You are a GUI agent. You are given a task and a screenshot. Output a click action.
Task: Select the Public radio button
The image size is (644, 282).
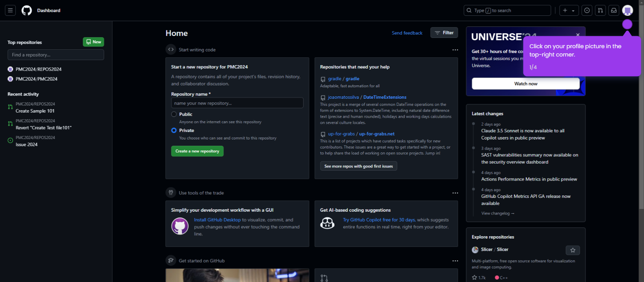(174, 114)
